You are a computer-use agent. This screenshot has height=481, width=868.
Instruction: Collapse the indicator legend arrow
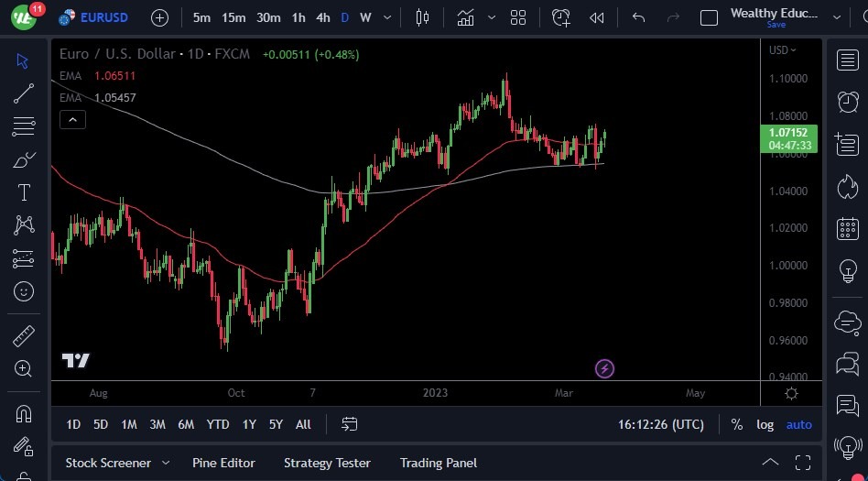coord(72,119)
